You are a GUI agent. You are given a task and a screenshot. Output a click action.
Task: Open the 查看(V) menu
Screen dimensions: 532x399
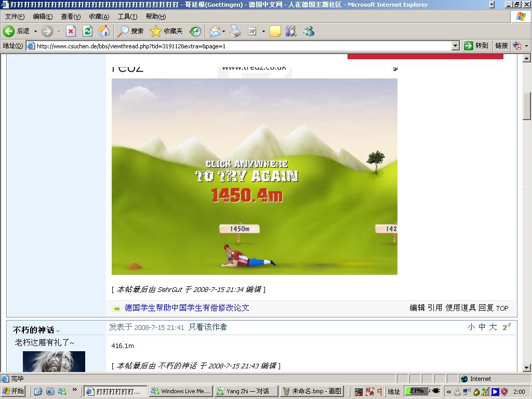coord(71,17)
